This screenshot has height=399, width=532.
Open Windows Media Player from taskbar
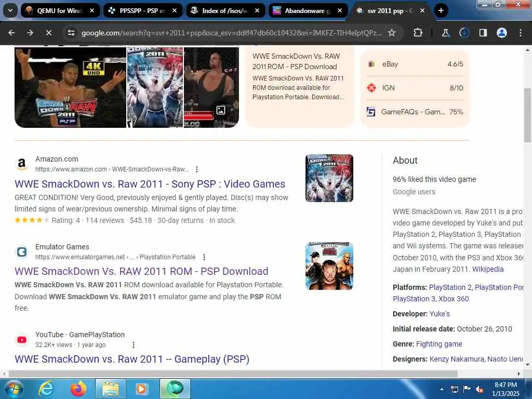[x=141, y=389]
